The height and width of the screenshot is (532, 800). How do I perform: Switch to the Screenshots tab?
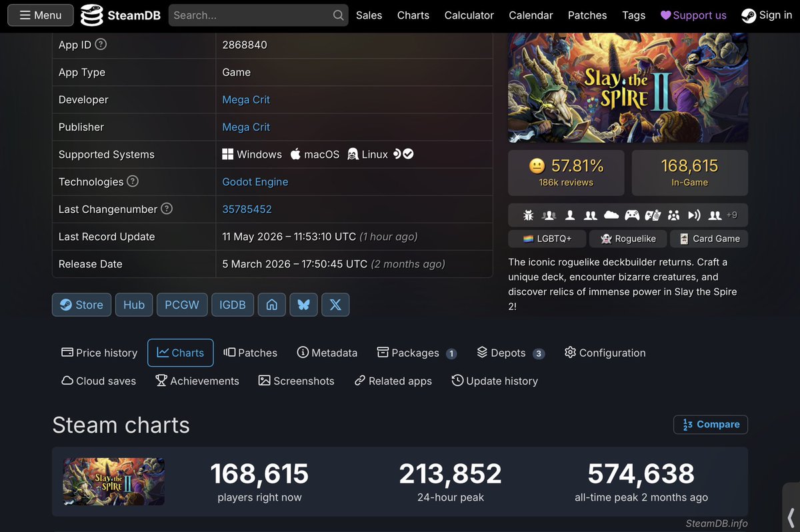[297, 381]
